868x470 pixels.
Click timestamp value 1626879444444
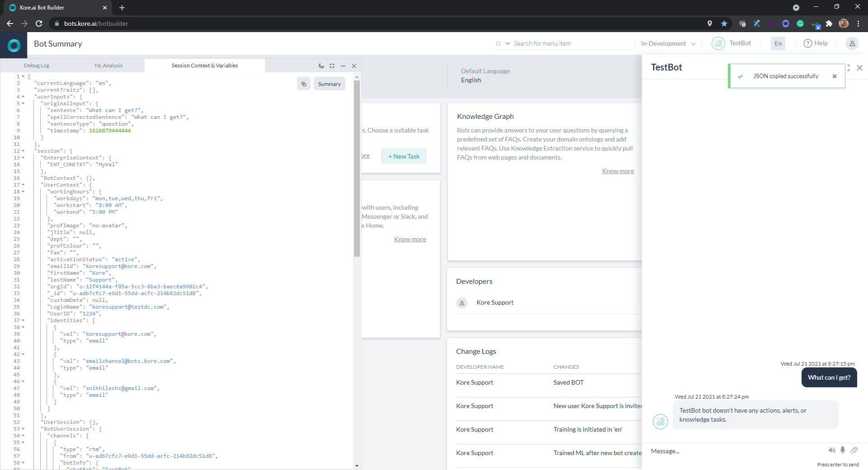(x=110, y=131)
